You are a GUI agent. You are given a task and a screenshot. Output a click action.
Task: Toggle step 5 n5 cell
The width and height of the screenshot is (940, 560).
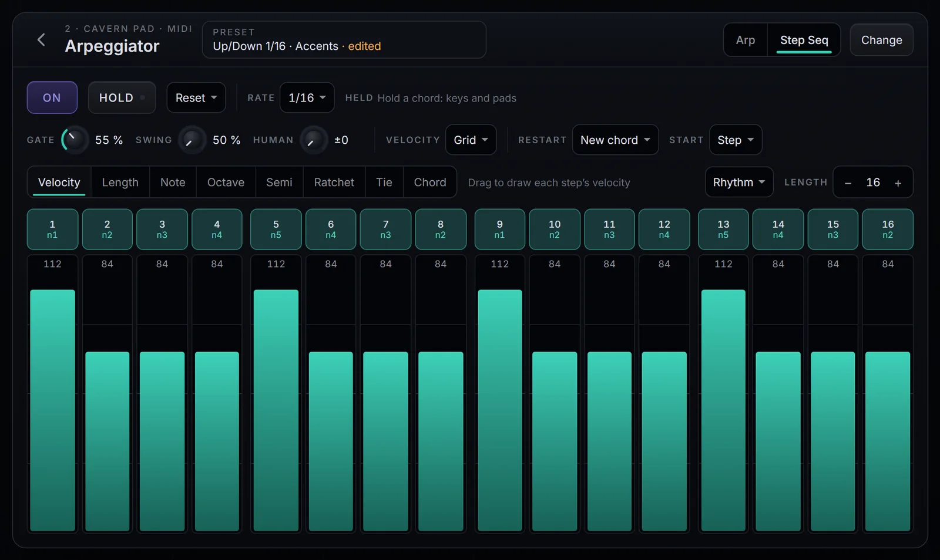pyautogui.click(x=276, y=229)
